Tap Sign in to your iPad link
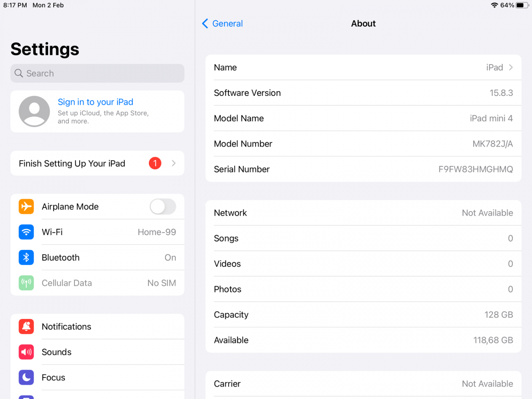The image size is (532, 399). pos(95,102)
